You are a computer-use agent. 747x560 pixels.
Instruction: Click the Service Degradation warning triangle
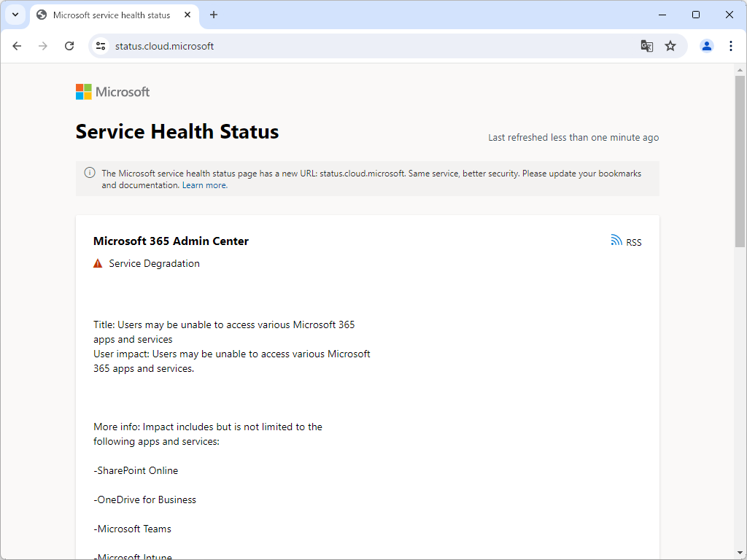pos(97,262)
